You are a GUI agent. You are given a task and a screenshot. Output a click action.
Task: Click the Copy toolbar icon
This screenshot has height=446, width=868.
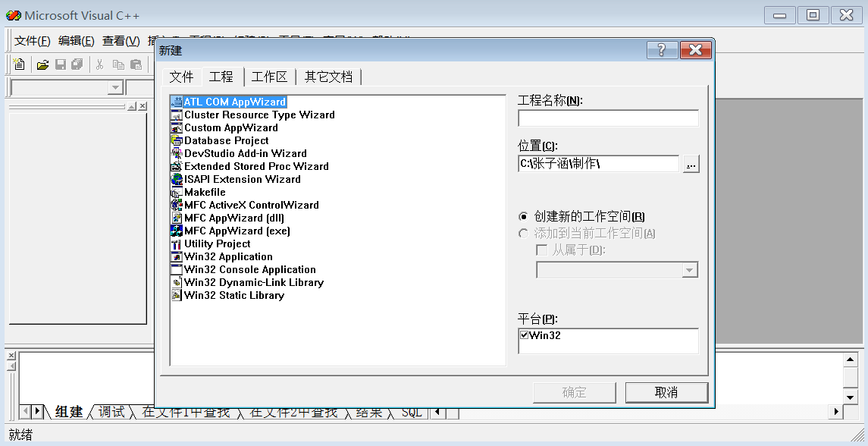click(118, 64)
